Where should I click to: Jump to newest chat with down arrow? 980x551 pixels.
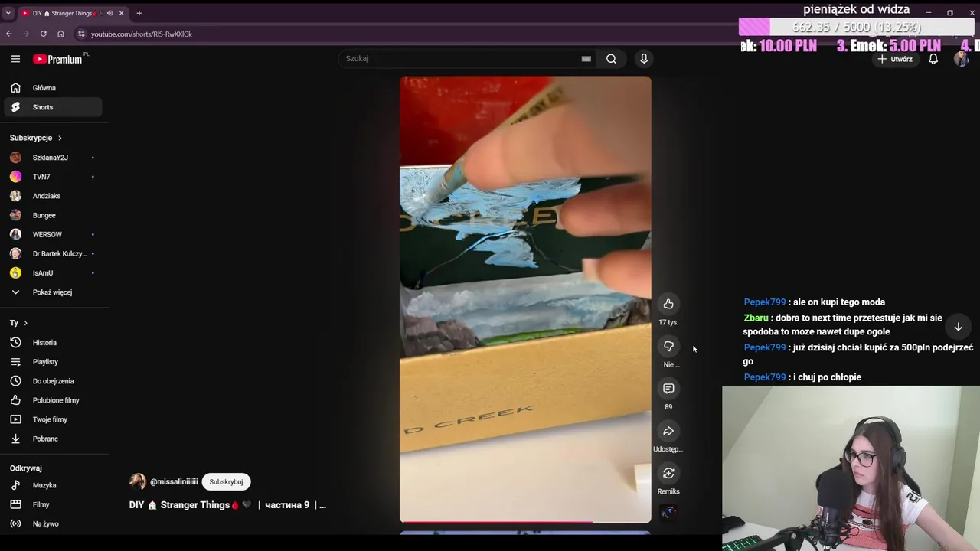[x=958, y=327]
